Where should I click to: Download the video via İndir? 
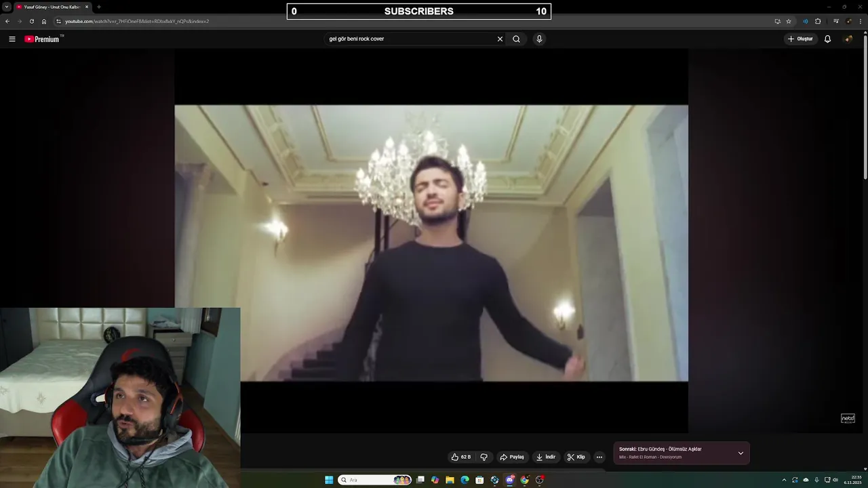[546, 457]
